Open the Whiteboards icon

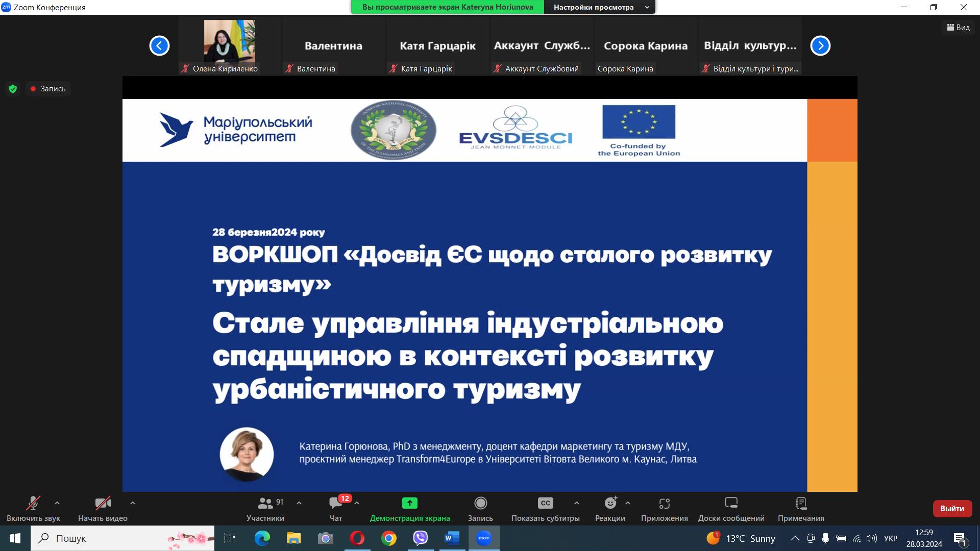[731, 504]
